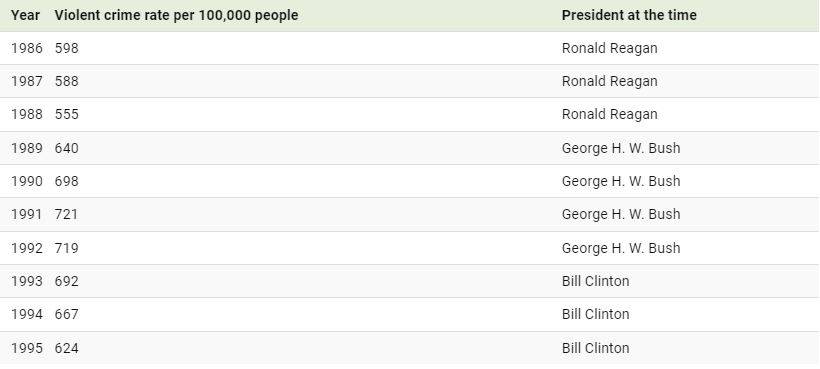820x369 pixels.
Task: Click Ronald Reagan in the 1986 row
Action: pyautogui.click(x=609, y=48)
